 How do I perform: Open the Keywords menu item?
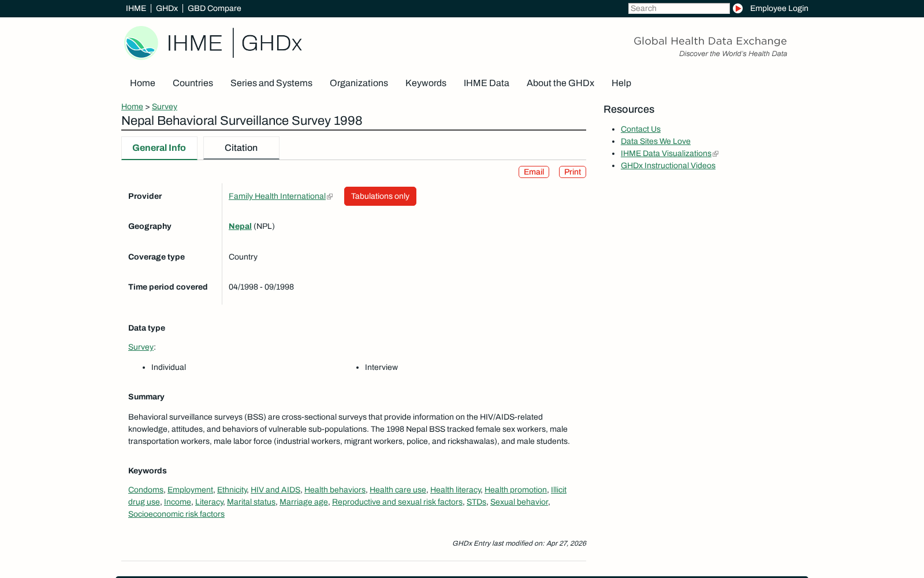pyautogui.click(x=426, y=83)
